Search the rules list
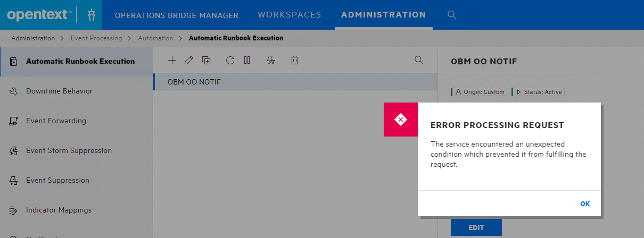This screenshot has width=644, height=238. click(x=418, y=60)
